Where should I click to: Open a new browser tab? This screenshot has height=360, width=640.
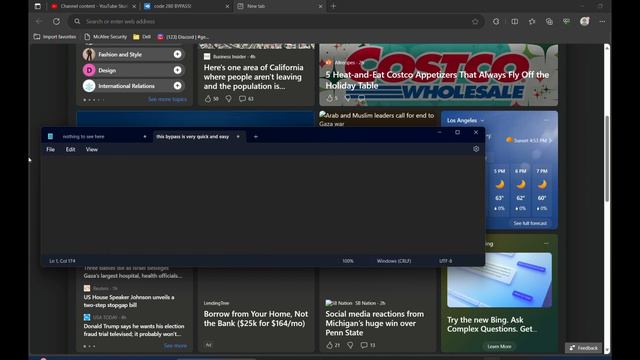333,6
